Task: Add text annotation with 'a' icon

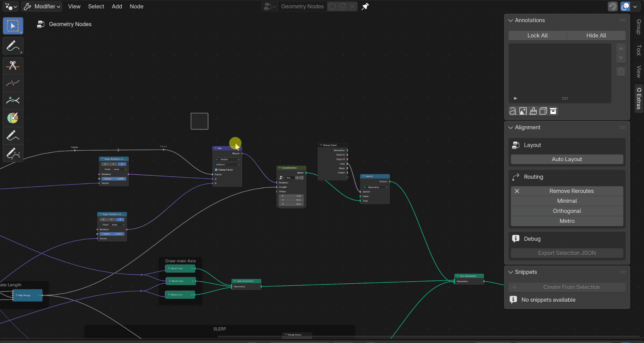Action: [513, 111]
